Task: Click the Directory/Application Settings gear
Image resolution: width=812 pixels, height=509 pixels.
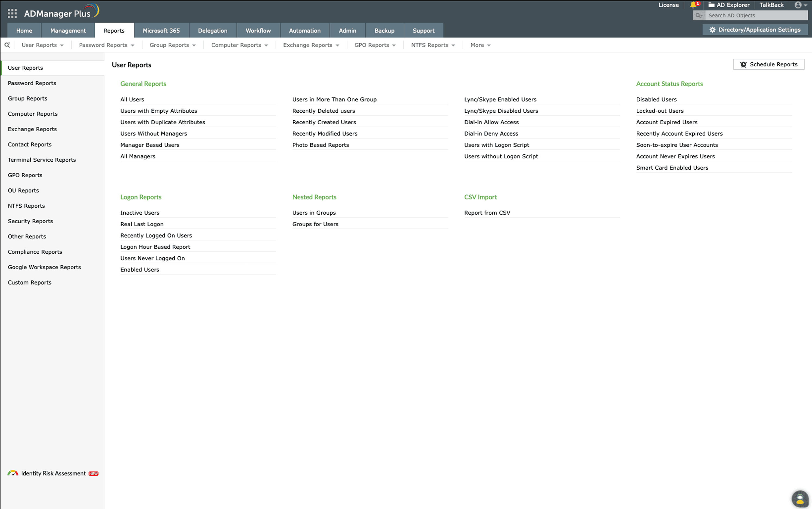Action: (712, 30)
